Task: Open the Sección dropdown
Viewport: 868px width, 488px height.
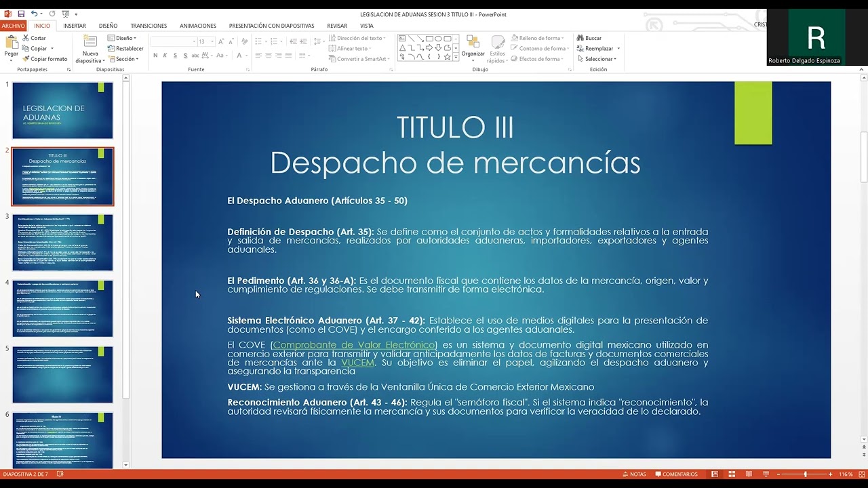Action: 123,59
